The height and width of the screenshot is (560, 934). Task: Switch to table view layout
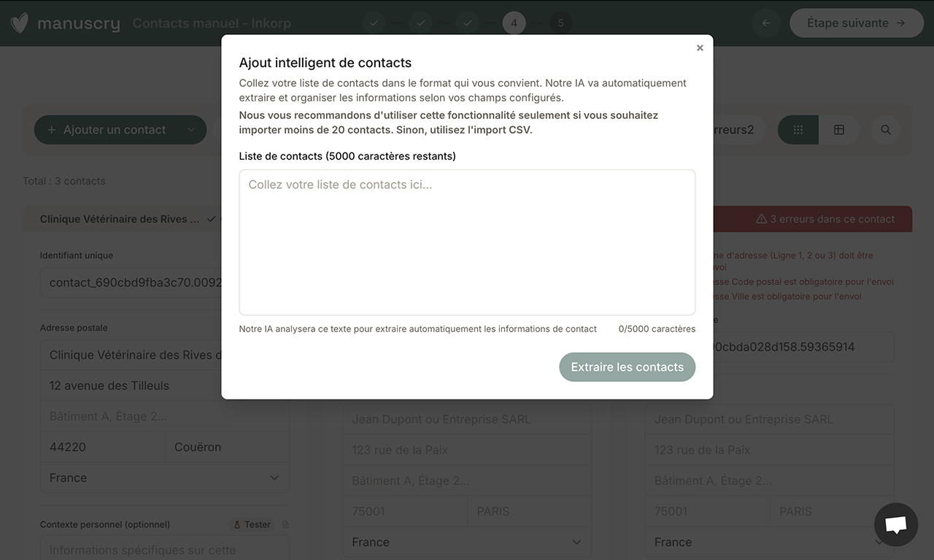click(x=838, y=129)
